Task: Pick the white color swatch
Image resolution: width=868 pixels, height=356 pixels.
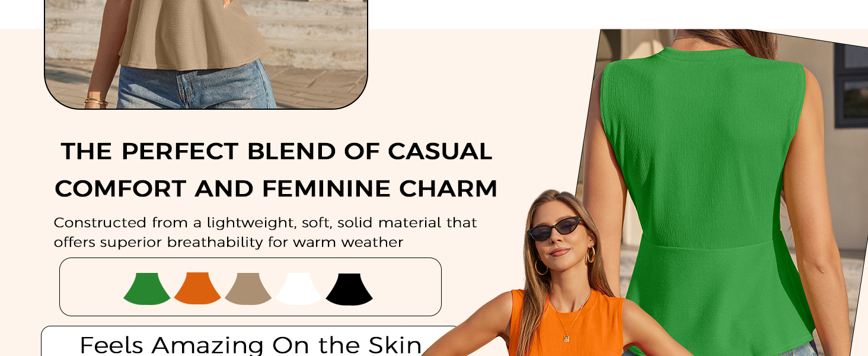Action: point(298,288)
